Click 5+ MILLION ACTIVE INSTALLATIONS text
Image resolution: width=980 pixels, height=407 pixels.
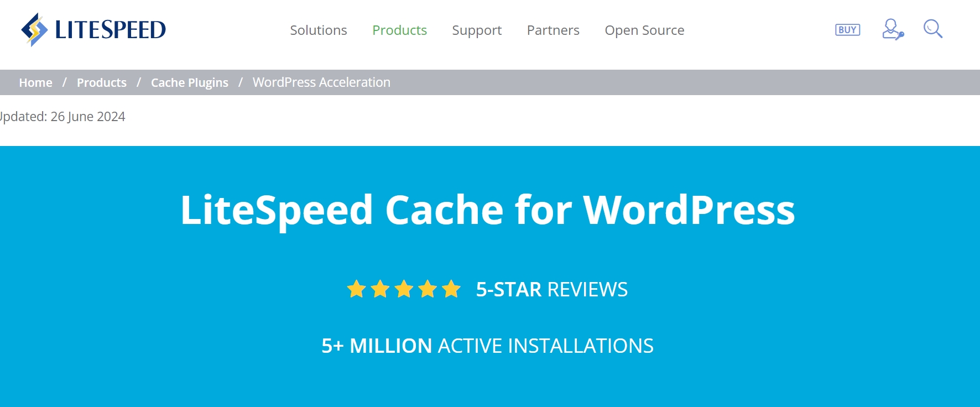click(x=487, y=346)
